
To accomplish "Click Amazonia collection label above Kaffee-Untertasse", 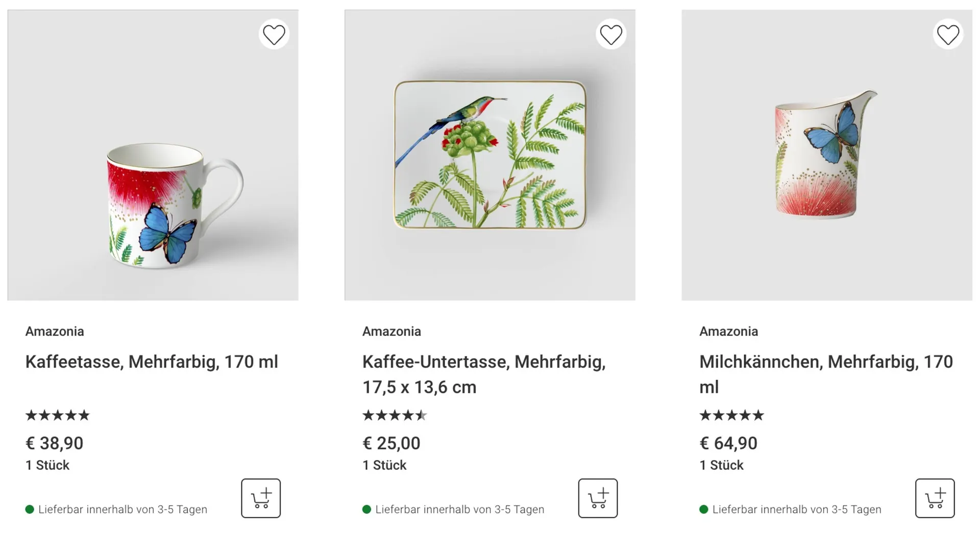I will coord(391,331).
